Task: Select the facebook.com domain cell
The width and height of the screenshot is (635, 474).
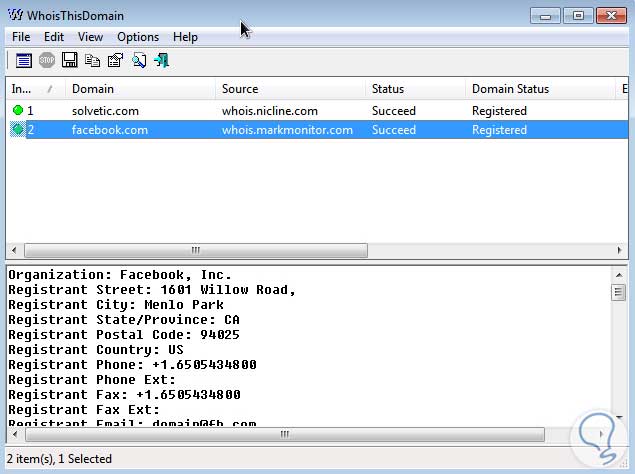Action: pyautogui.click(x=110, y=130)
